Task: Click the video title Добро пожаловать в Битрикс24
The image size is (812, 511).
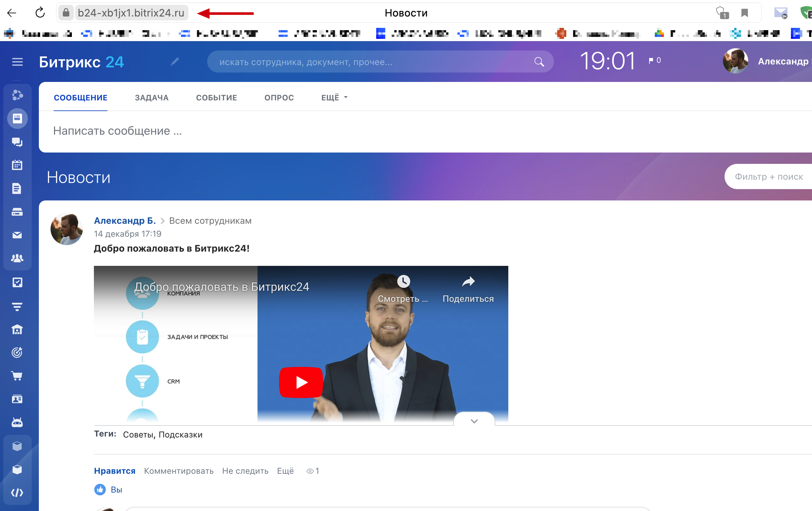Action: (221, 287)
